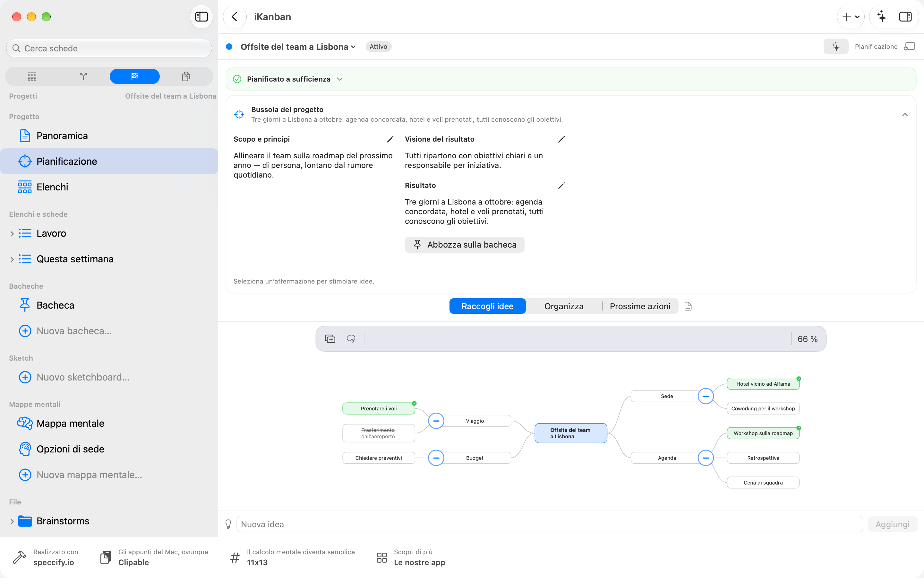Switch to the Organizza tab

click(564, 306)
